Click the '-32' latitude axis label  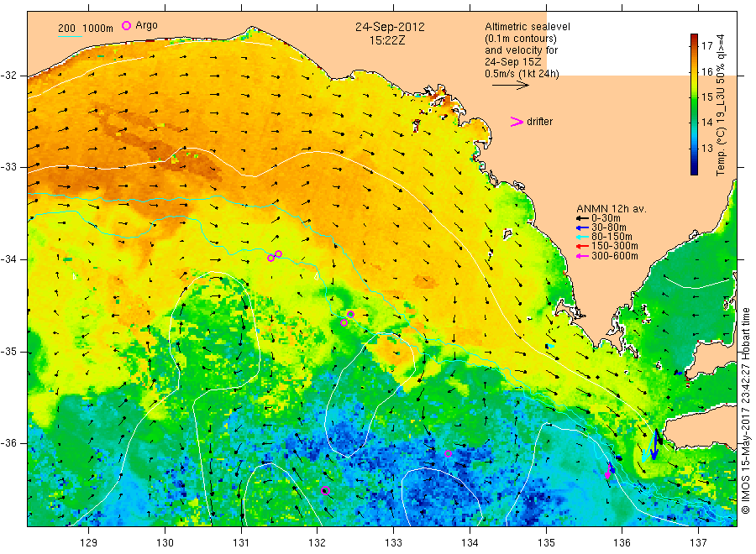pyautogui.click(x=8, y=76)
